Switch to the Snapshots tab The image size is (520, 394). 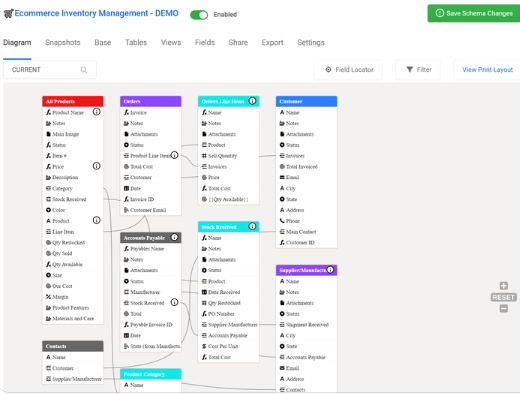tap(63, 42)
